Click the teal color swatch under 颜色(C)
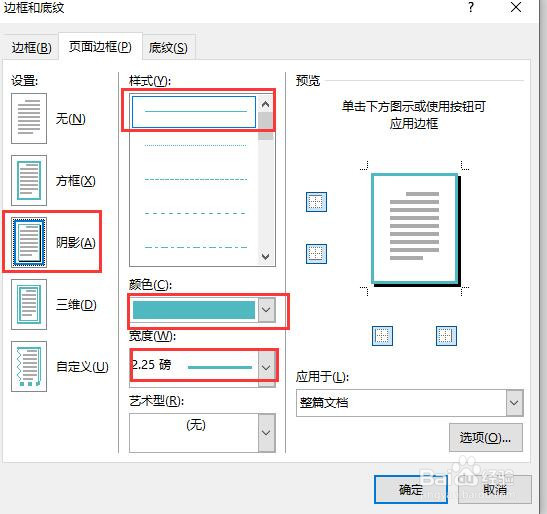Image resolution: width=547 pixels, height=514 pixels. coord(194,310)
